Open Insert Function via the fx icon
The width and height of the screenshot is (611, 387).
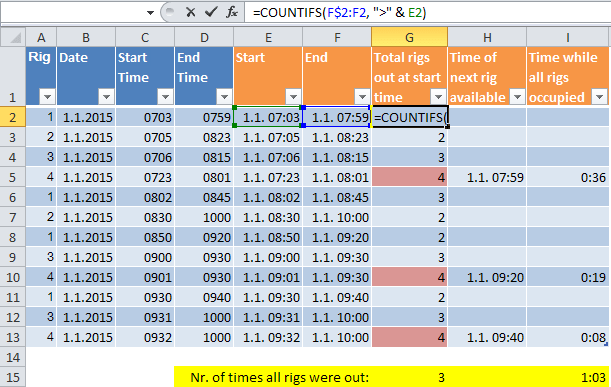(231, 12)
